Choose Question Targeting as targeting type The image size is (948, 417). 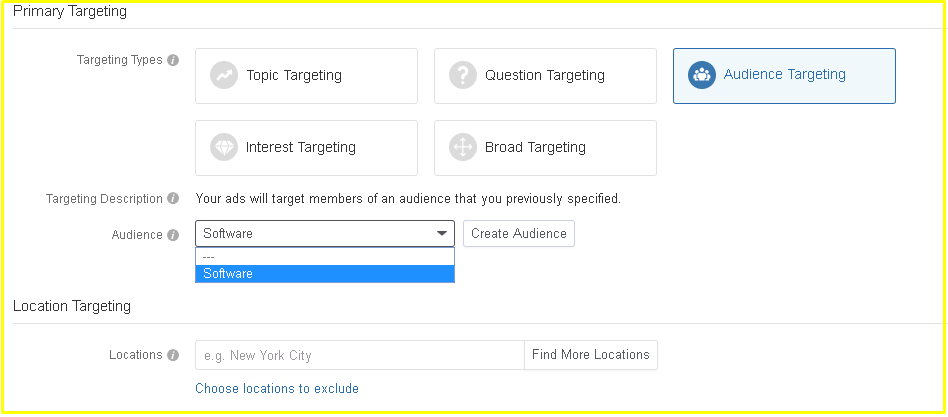click(545, 76)
